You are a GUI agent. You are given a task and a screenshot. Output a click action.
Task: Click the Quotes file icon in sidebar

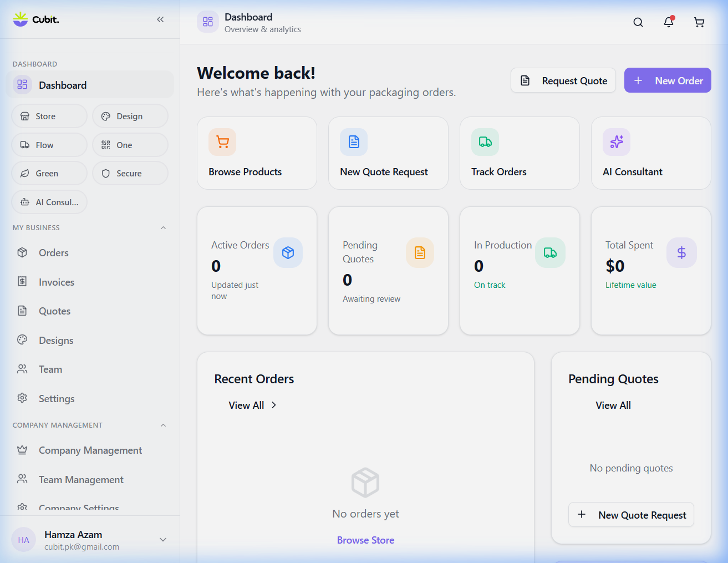coord(22,311)
